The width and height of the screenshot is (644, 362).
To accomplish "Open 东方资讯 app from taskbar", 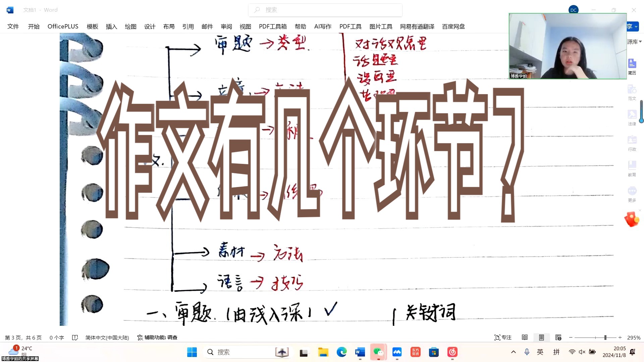I will coord(415,352).
